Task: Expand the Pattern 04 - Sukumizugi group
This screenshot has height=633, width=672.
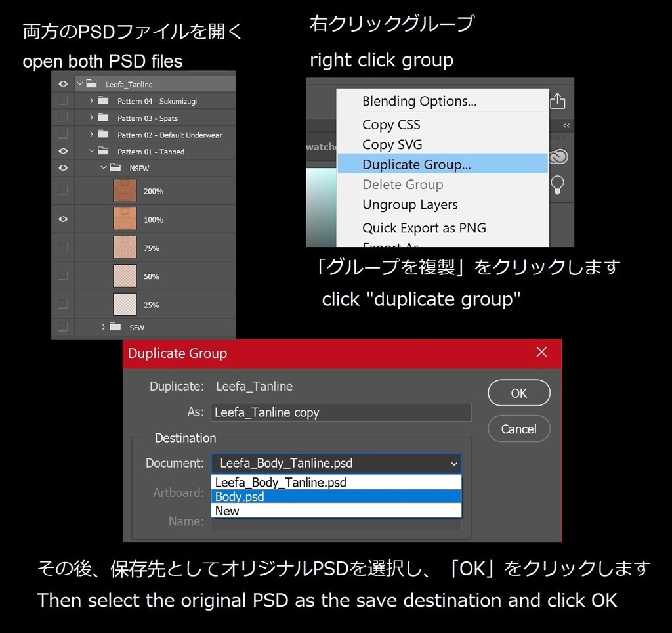Action: [x=92, y=100]
